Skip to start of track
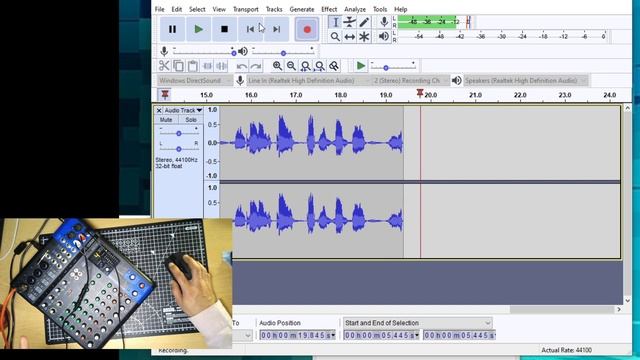The width and height of the screenshot is (640, 360). click(250, 29)
